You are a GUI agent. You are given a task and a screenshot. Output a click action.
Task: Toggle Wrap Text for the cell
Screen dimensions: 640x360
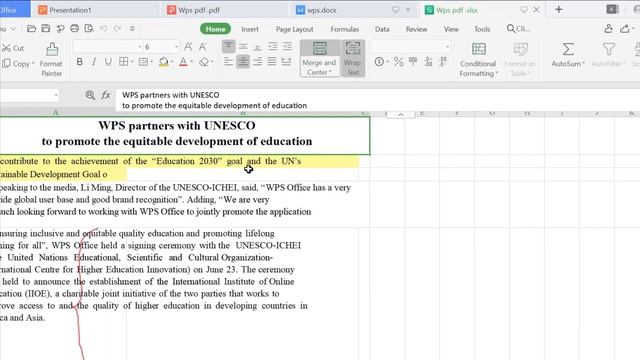tap(353, 58)
